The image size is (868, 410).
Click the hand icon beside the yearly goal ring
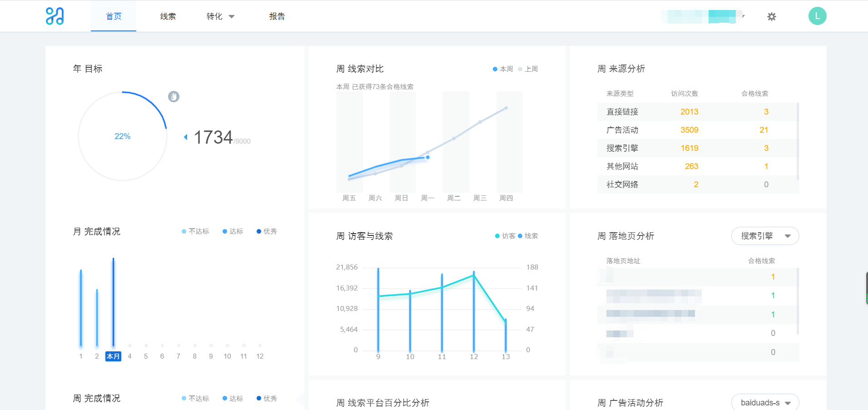coord(174,96)
